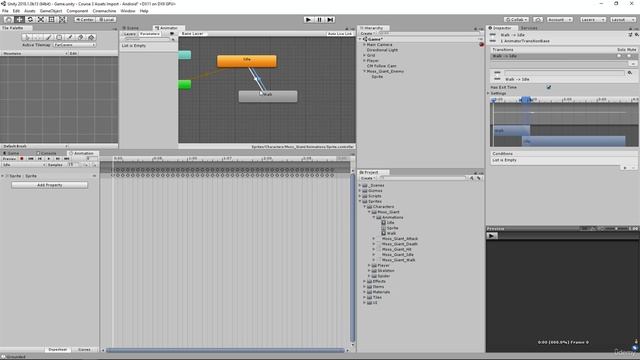The width and height of the screenshot is (640, 360).
Task: Expand the Player object in Hierarchy
Action: (x=364, y=60)
